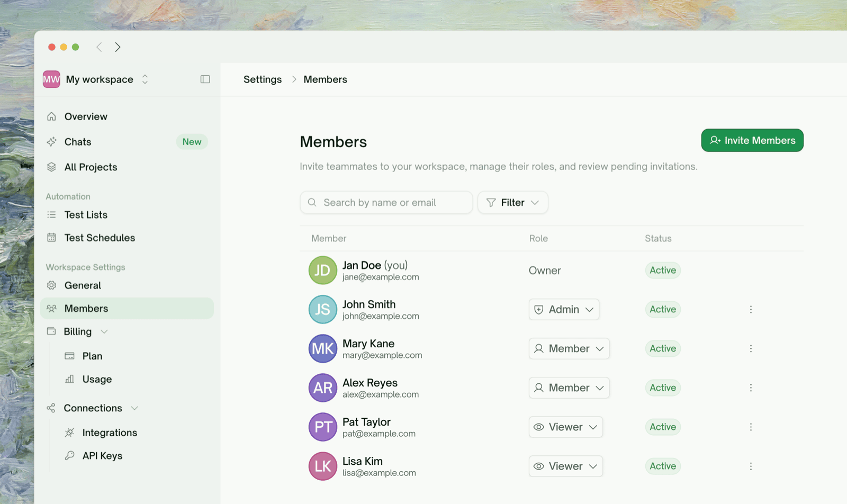Open the more options menu for Pat Taylor

[751, 427]
